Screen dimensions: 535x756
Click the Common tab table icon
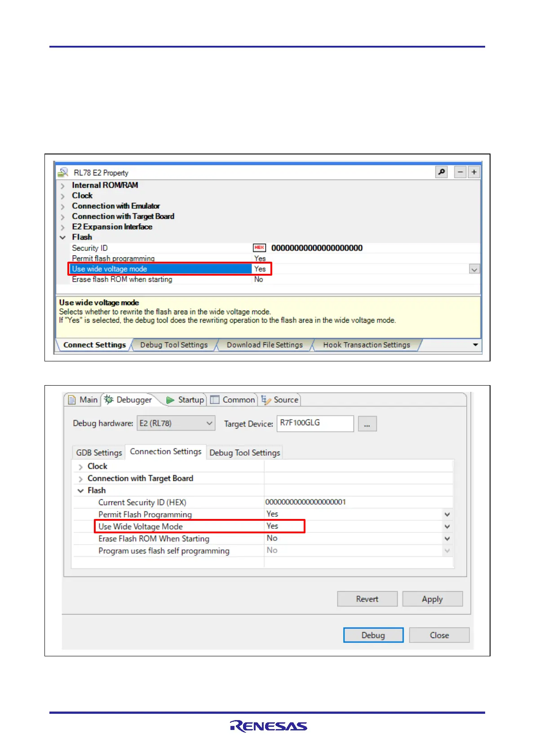(x=215, y=400)
